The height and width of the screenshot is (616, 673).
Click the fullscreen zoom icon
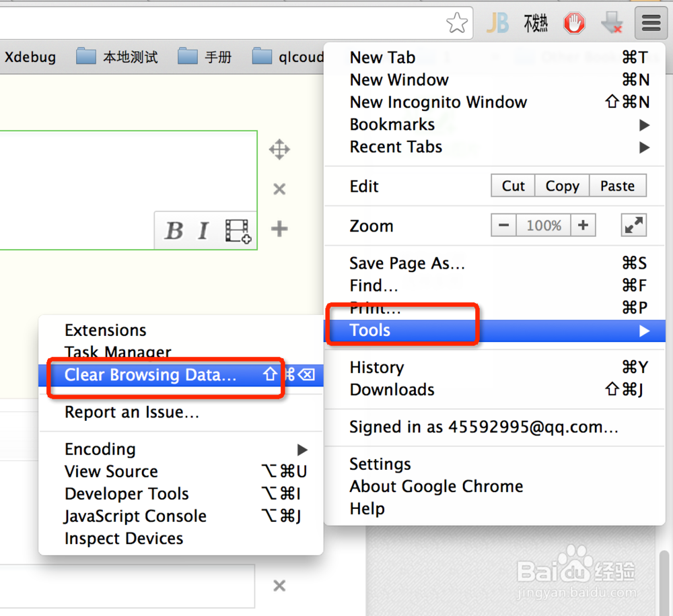coord(633,226)
